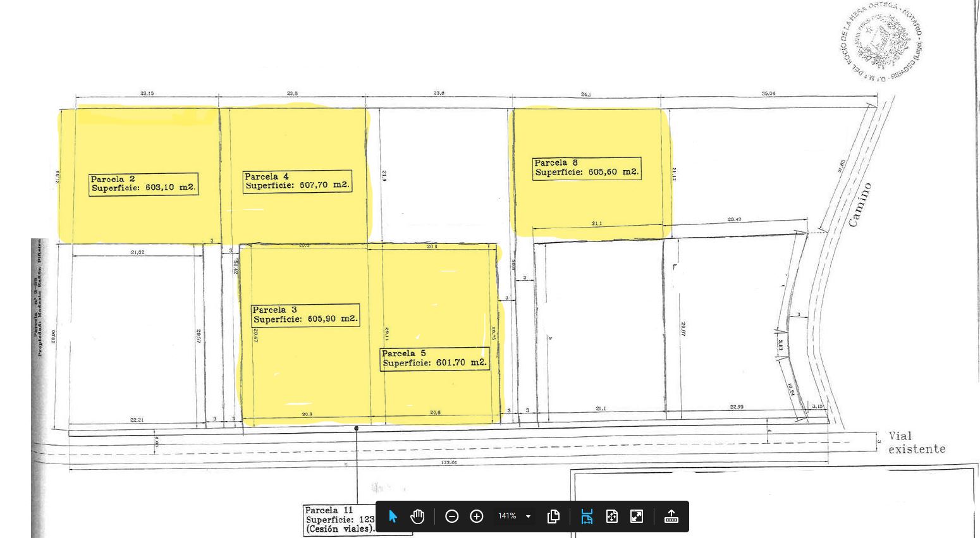Open the page display options icon
The image size is (980, 538).
[553, 517]
